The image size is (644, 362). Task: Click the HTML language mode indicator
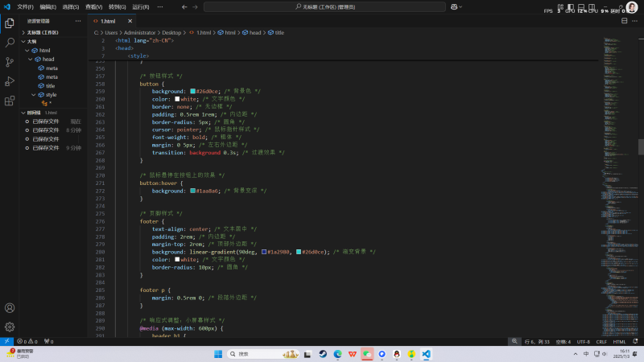[x=619, y=341]
